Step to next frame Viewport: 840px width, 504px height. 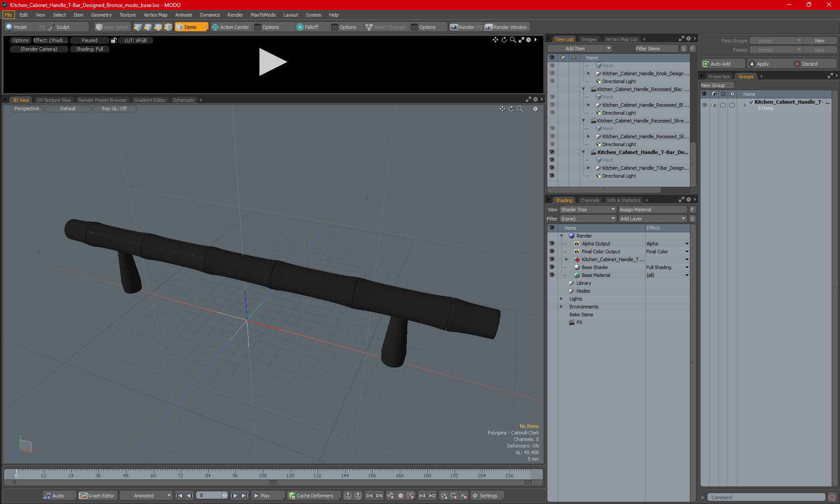coord(234,496)
